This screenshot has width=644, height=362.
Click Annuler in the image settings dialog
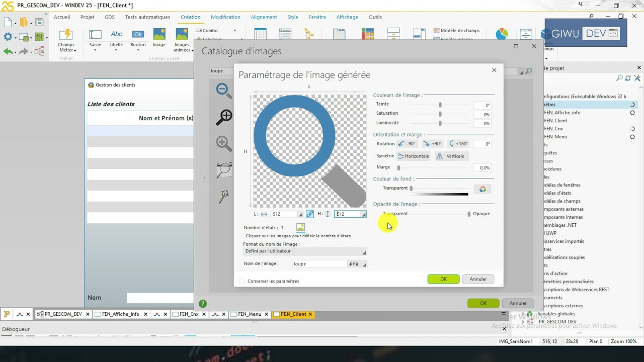pyautogui.click(x=478, y=279)
